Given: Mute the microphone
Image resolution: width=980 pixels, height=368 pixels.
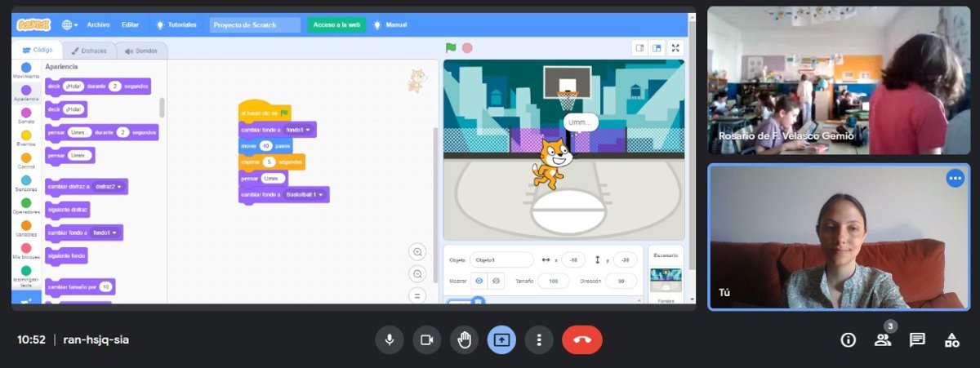Looking at the screenshot, I should click(x=390, y=340).
